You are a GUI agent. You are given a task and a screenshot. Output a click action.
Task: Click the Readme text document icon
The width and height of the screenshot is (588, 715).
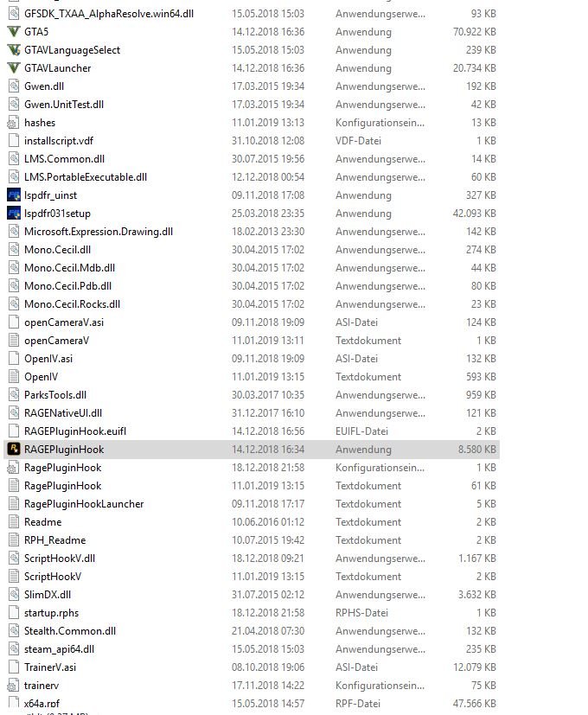pos(14,522)
